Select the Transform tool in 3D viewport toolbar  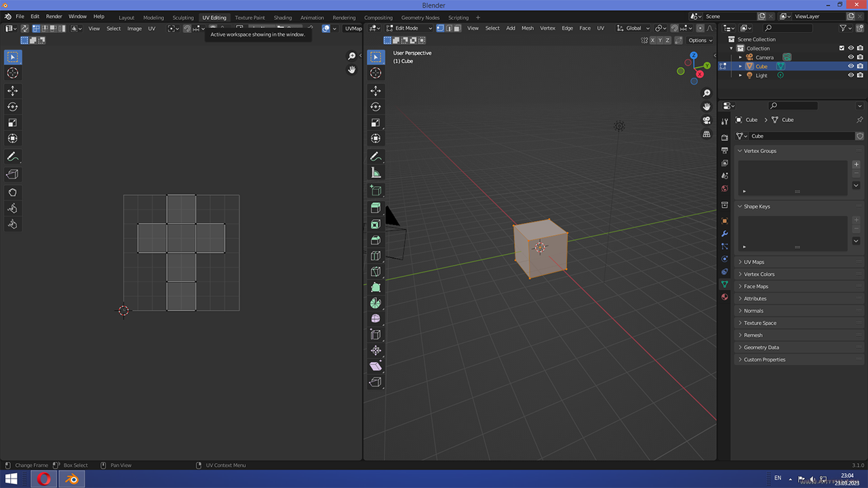click(x=376, y=138)
